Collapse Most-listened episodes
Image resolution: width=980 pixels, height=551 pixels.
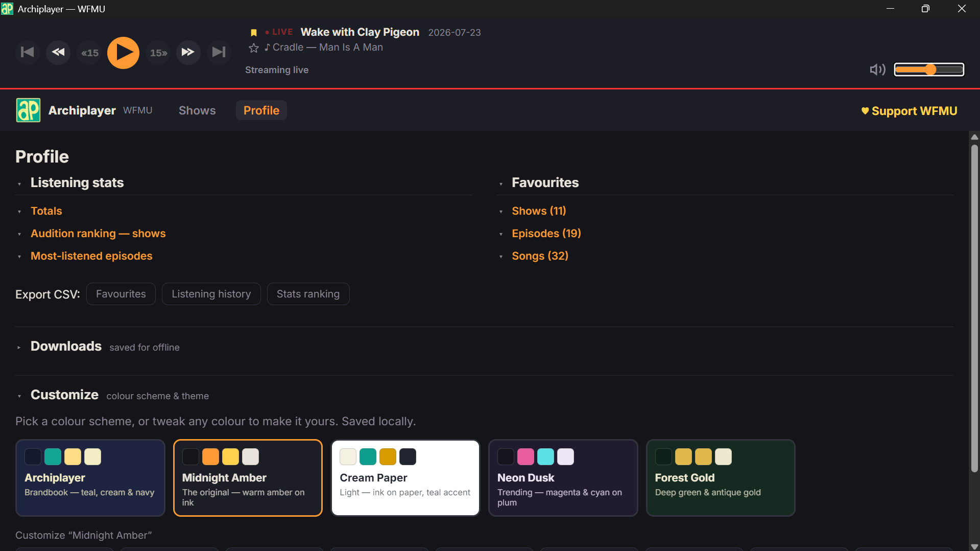click(x=91, y=256)
